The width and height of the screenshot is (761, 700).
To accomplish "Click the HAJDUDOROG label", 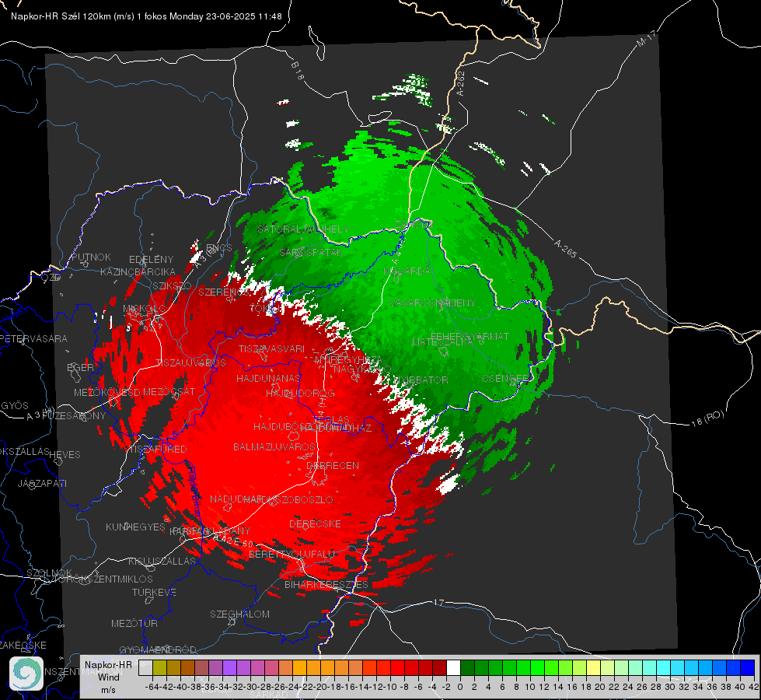I will point(300,393).
